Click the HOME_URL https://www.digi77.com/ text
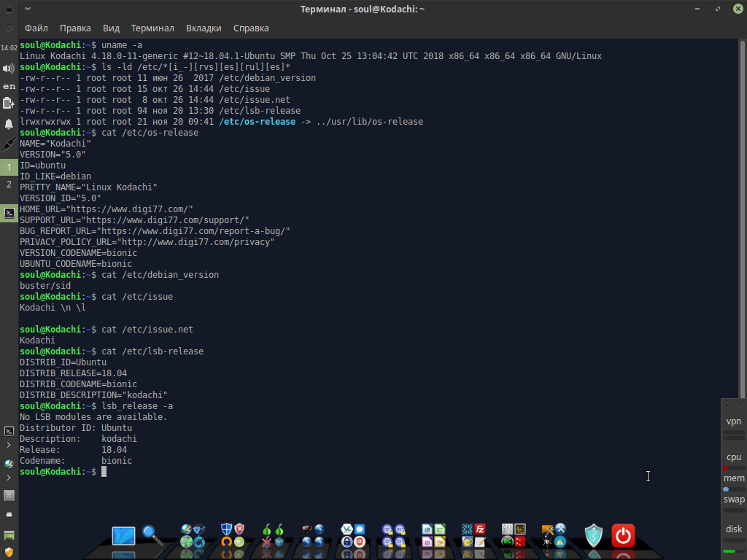 point(107,209)
